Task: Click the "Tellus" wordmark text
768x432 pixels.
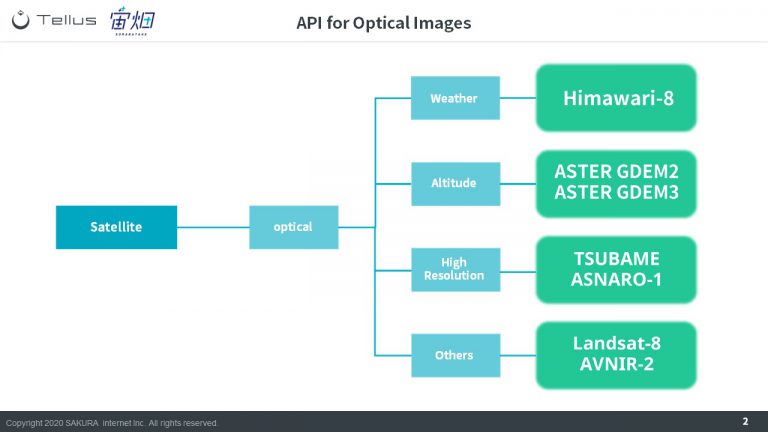Action: point(66,20)
